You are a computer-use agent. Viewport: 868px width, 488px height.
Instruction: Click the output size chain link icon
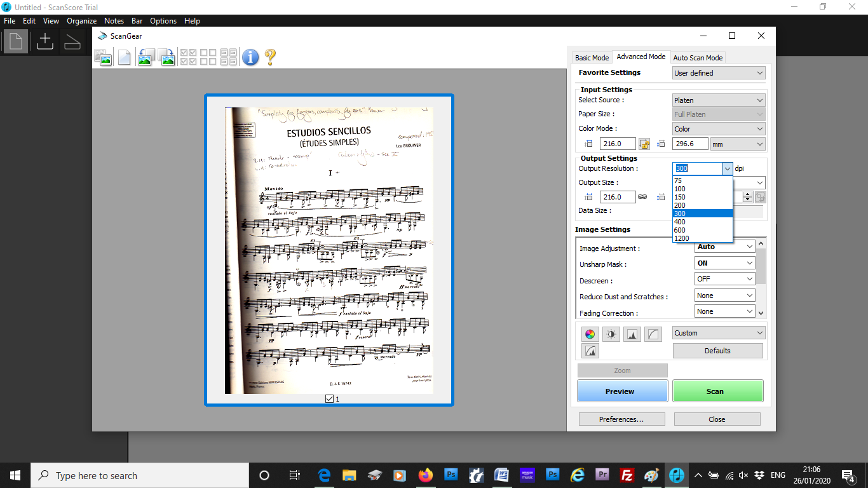tap(642, 197)
